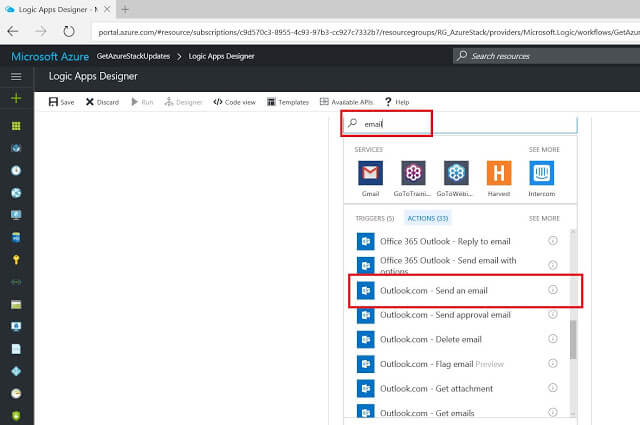Go back in the browser
Viewport: 640px width, 425px height.
[13, 31]
